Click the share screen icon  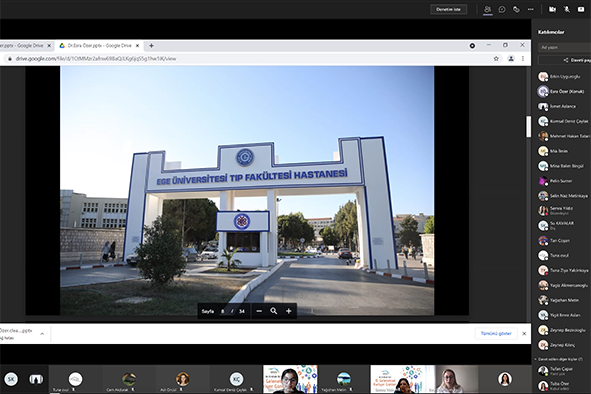(581, 9)
